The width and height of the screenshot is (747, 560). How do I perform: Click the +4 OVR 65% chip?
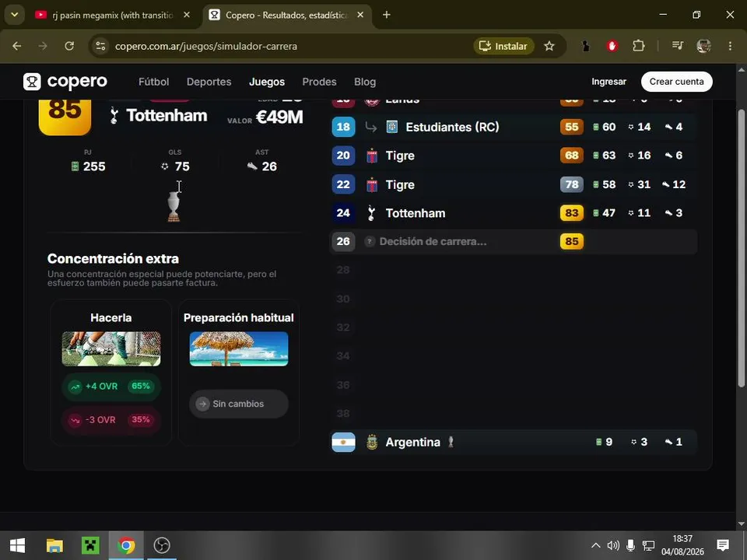pyautogui.click(x=111, y=387)
